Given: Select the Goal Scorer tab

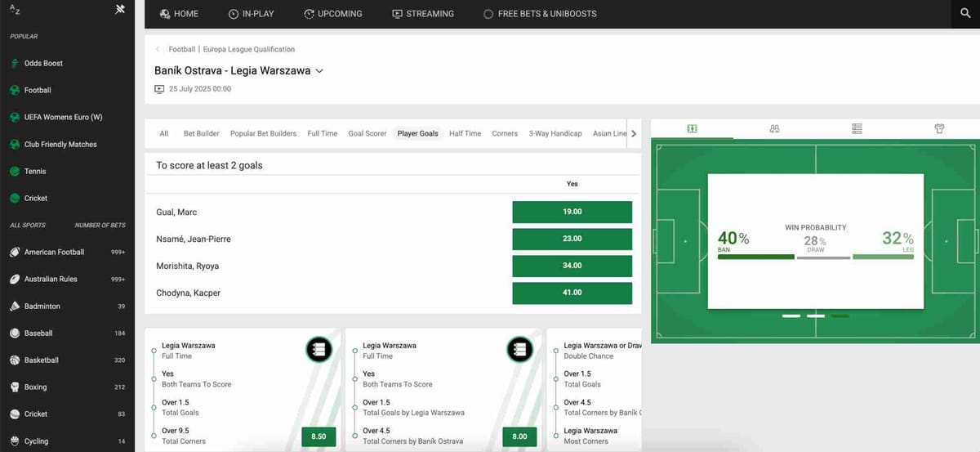Looking at the screenshot, I should pyautogui.click(x=367, y=133).
